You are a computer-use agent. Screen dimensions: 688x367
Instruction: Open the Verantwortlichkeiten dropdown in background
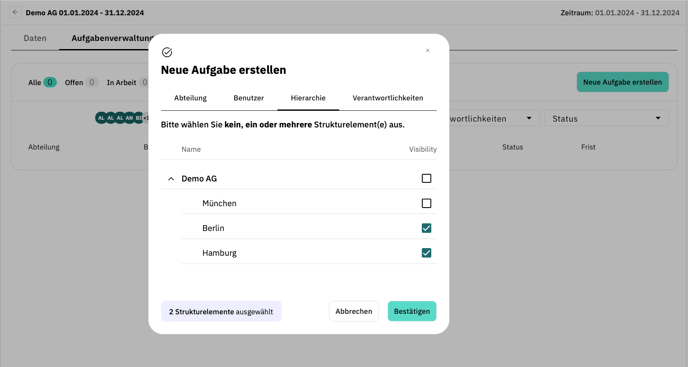click(x=493, y=119)
